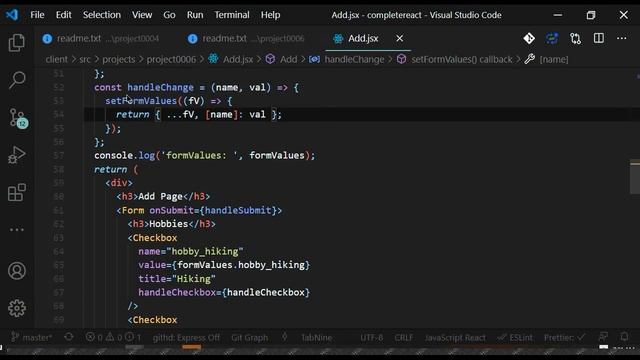Click the handleSubmit reference in Form onSubmit
The height and width of the screenshot is (360, 640).
[x=238, y=210]
